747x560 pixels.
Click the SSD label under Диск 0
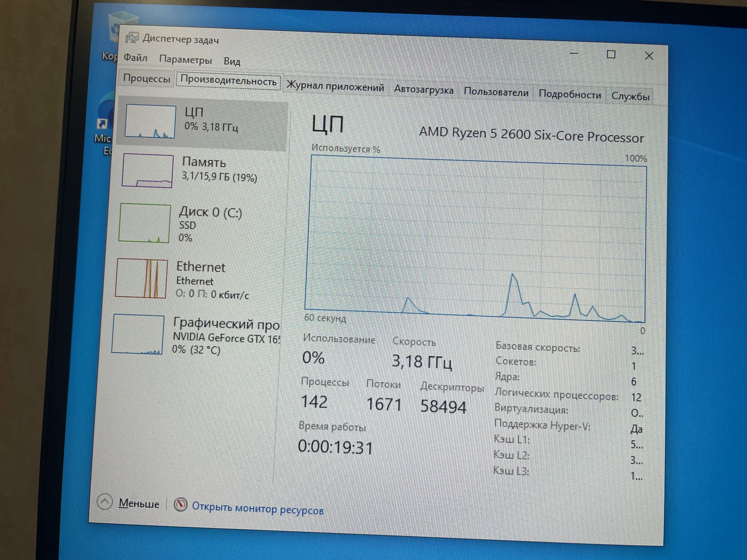click(188, 225)
